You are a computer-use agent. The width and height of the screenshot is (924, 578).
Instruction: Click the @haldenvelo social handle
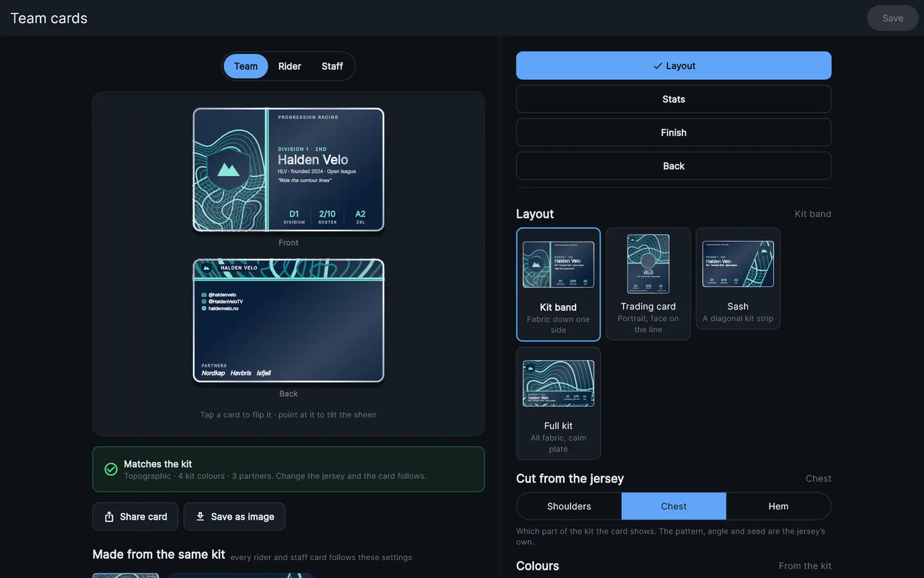(222, 295)
